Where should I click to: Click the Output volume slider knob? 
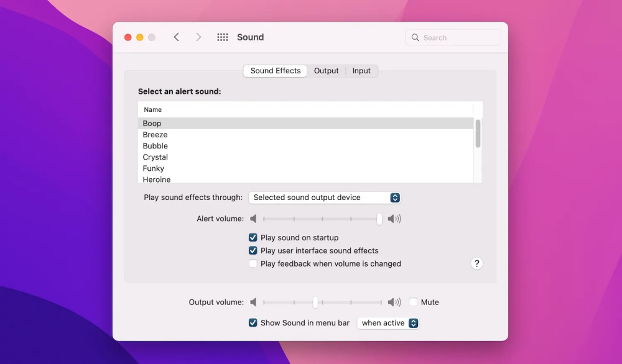click(315, 303)
